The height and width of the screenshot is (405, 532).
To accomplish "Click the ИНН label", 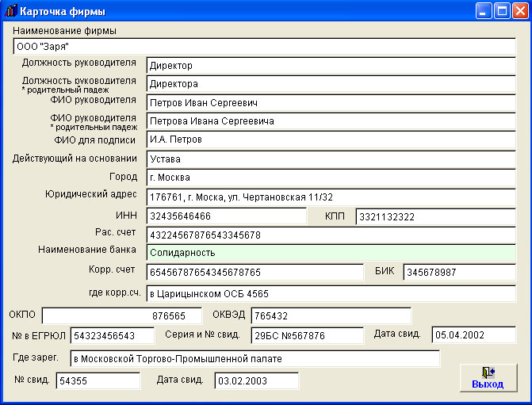I will pyautogui.click(x=127, y=216).
